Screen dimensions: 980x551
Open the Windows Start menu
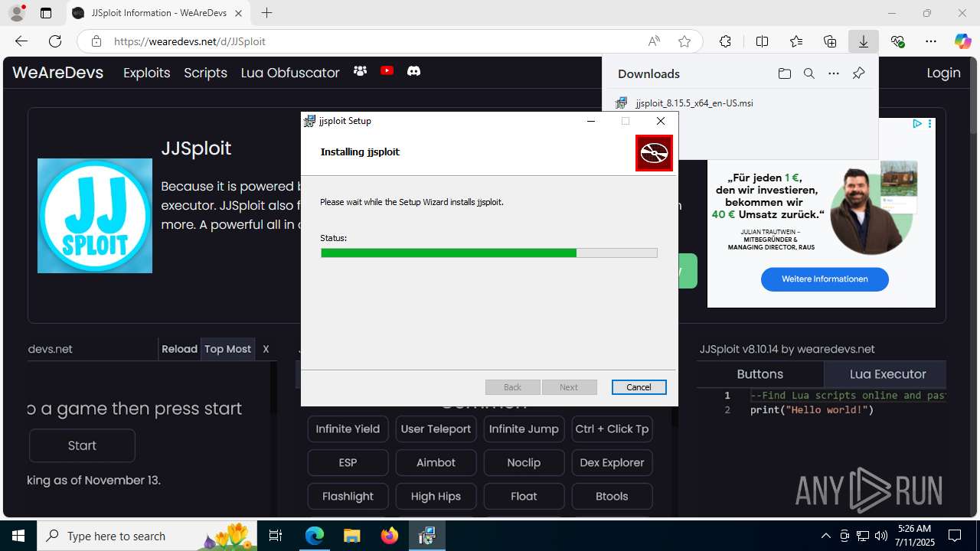point(18,536)
